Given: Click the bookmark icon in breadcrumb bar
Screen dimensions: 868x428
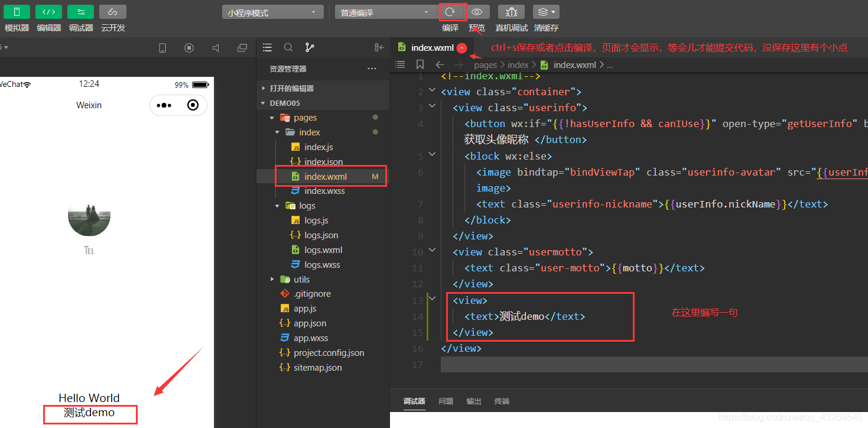Looking at the screenshot, I should pyautogui.click(x=420, y=65).
